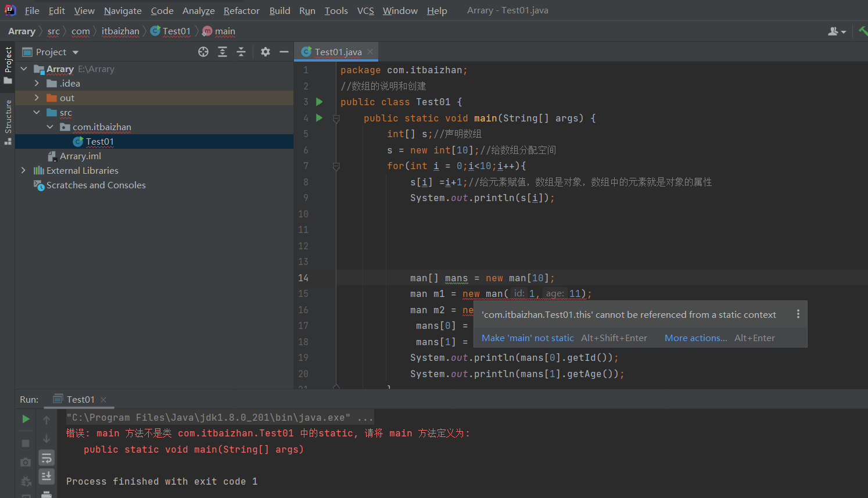The width and height of the screenshot is (868, 498).
Task: Click the IntelliJ IDEA logo icon
Action: [x=10, y=10]
